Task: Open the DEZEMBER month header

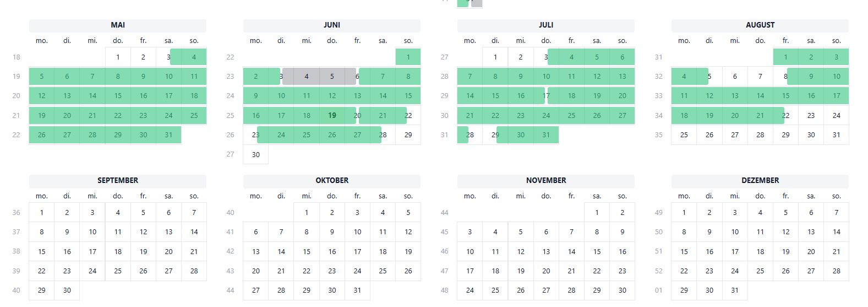Action: pos(760,181)
